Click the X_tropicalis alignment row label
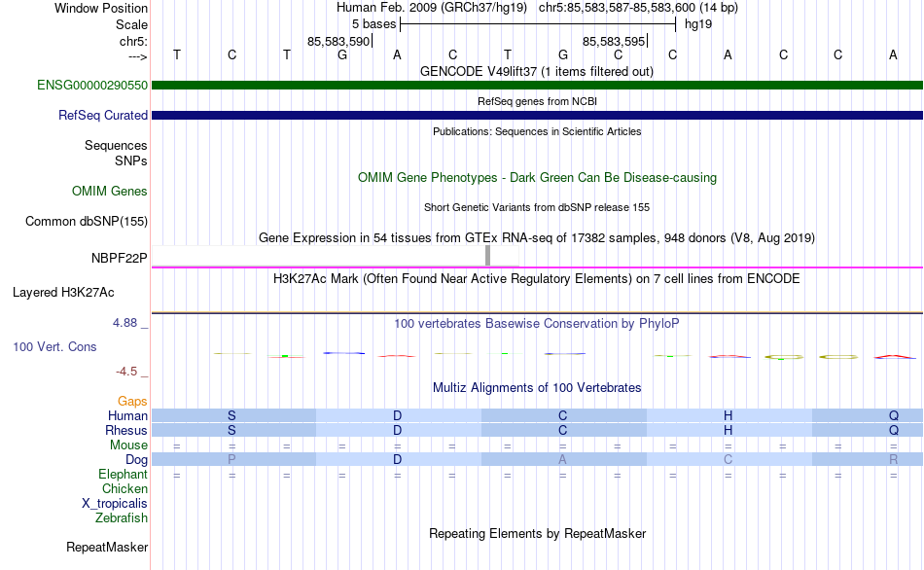The image size is (924, 570). click(x=115, y=504)
